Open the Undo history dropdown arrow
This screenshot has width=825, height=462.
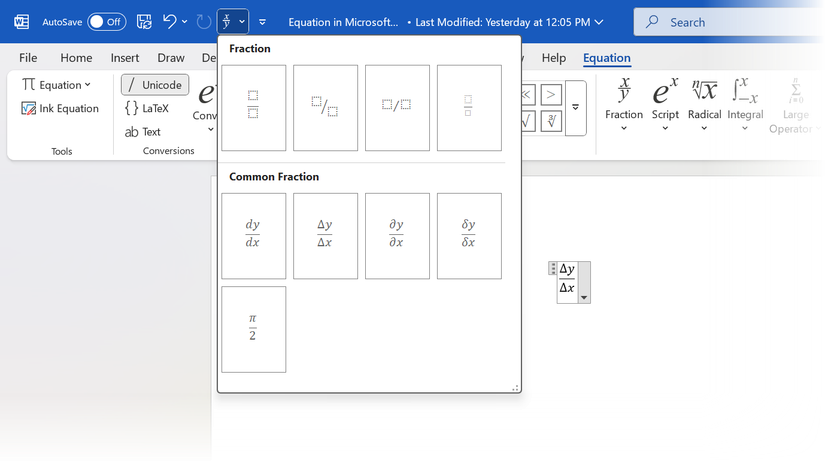click(x=184, y=22)
